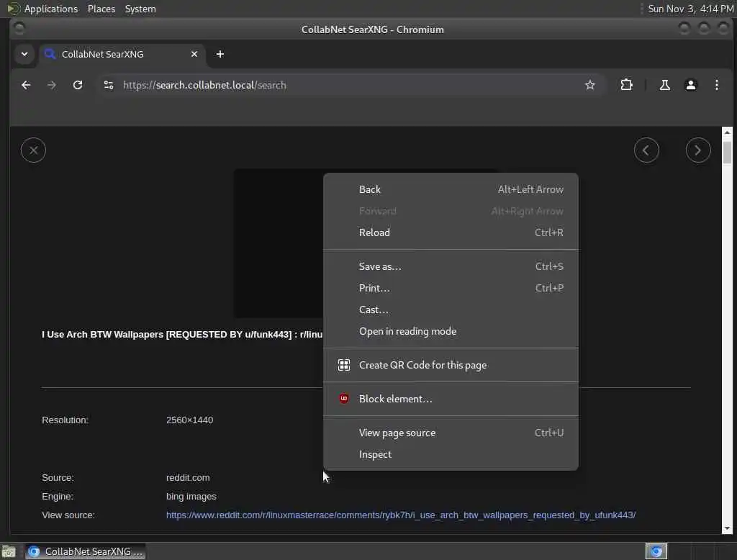Select Create QR Code for this page

click(x=451, y=365)
